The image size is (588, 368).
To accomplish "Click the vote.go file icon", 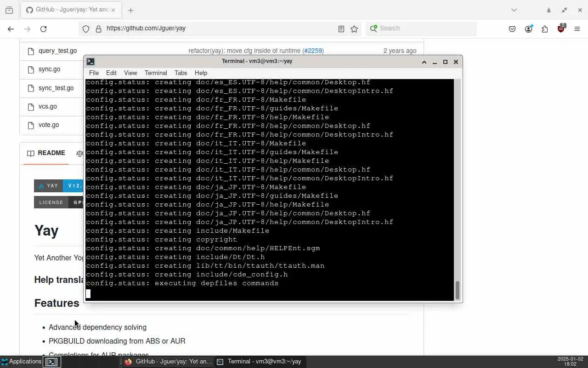I will [x=31, y=125].
